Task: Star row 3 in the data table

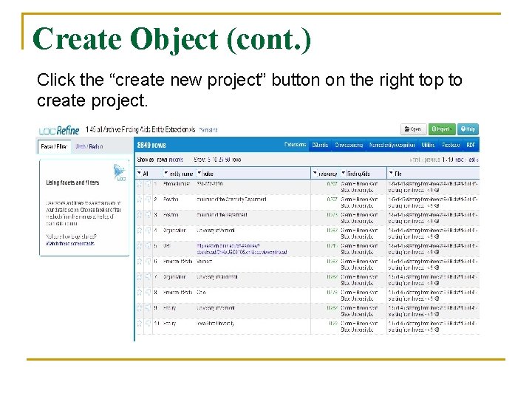Action: [x=139, y=215]
